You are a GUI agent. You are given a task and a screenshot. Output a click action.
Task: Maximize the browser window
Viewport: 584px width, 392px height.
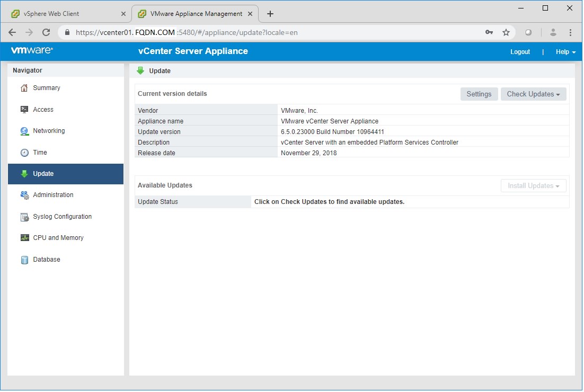(x=546, y=8)
